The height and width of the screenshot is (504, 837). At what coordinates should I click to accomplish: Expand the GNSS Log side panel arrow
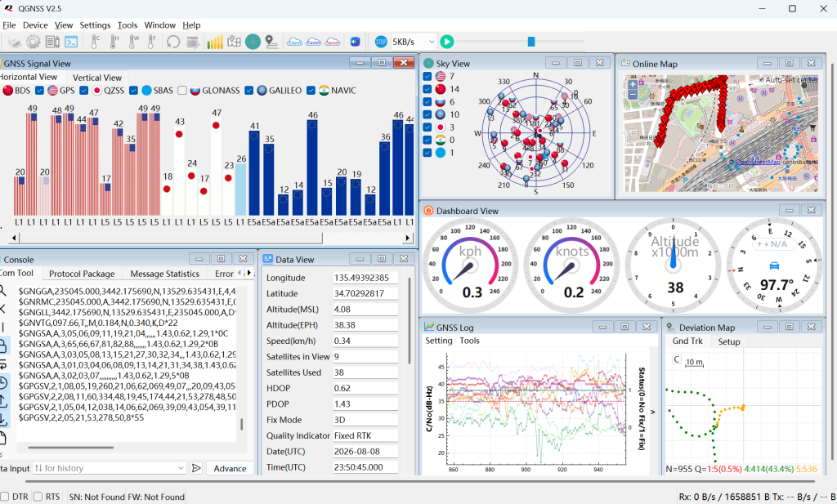(x=653, y=412)
